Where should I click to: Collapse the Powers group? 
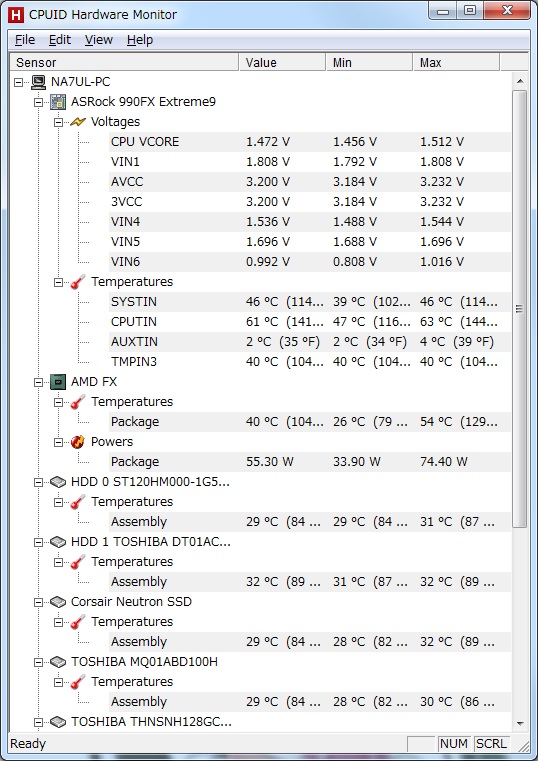pos(59,442)
